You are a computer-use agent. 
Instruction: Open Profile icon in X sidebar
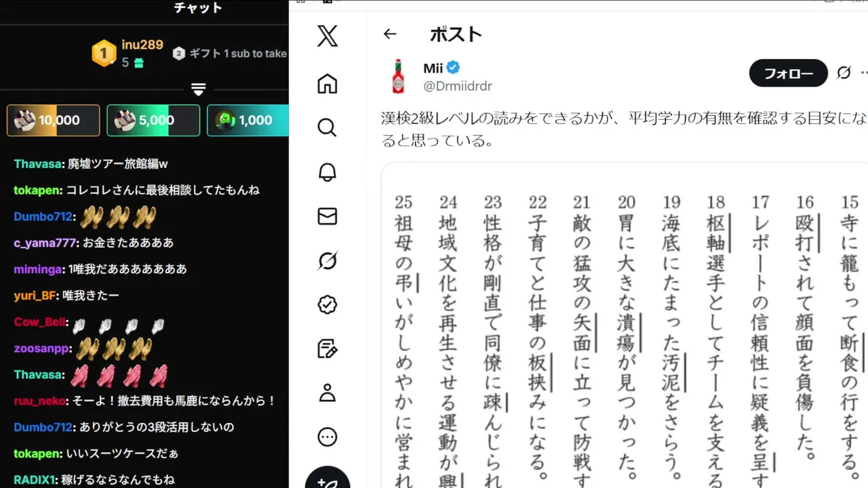328,392
